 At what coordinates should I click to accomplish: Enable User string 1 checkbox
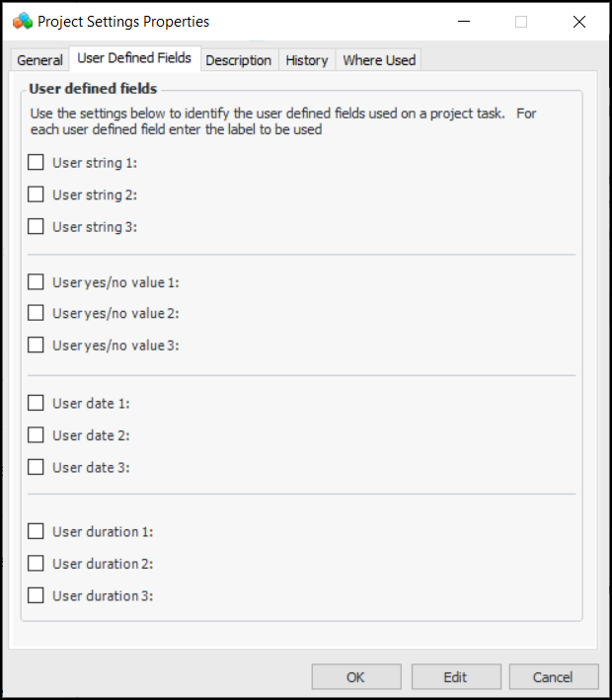click(37, 163)
